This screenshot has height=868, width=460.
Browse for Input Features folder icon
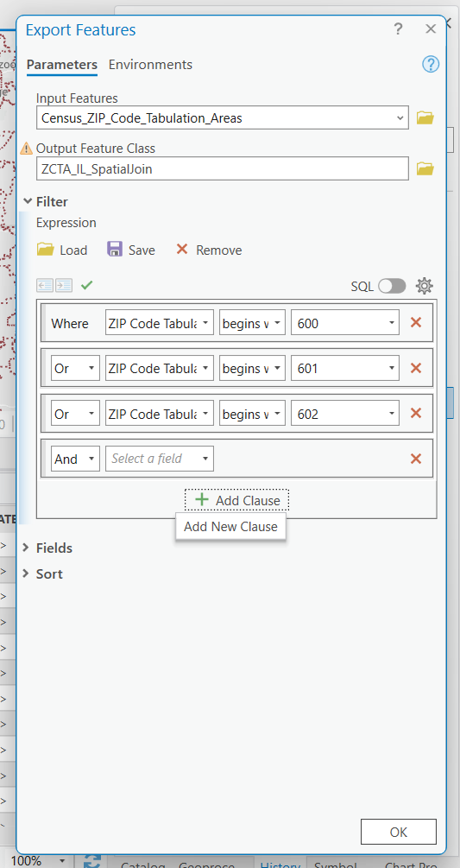(x=425, y=117)
